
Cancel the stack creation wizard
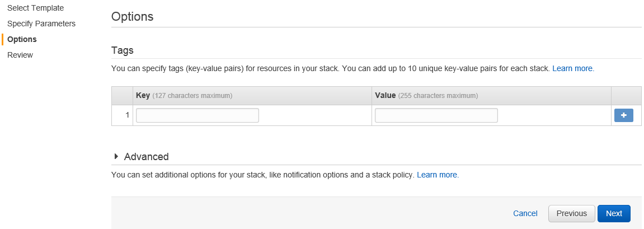coord(525,213)
